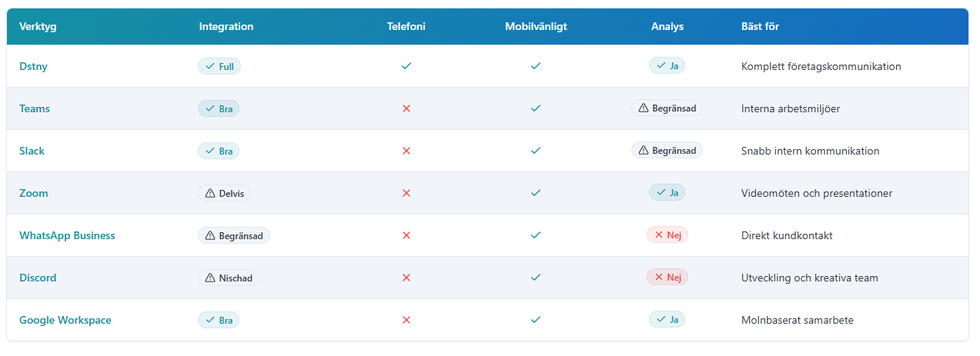
Task: Click Slack's mobile-friendly checkmark icon
Action: (536, 151)
